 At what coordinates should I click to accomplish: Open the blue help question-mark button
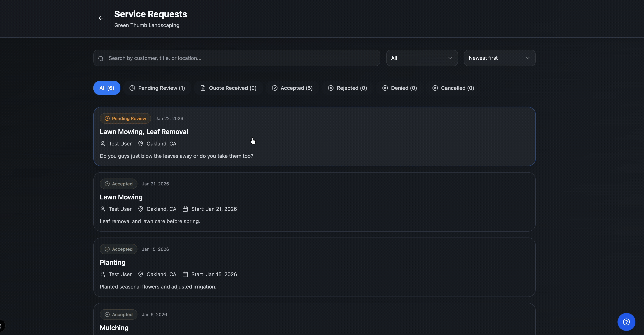[626, 322]
